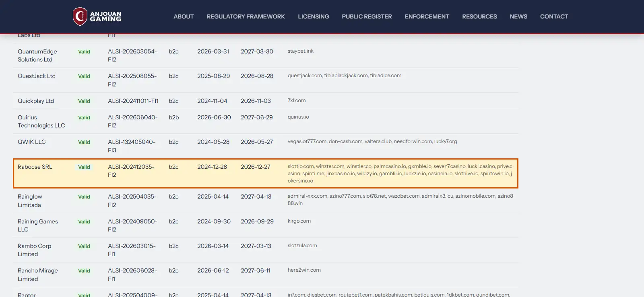Click license ALSI-202508055-FI2
This screenshot has width=644, height=297.
click(x=132, y=80)
